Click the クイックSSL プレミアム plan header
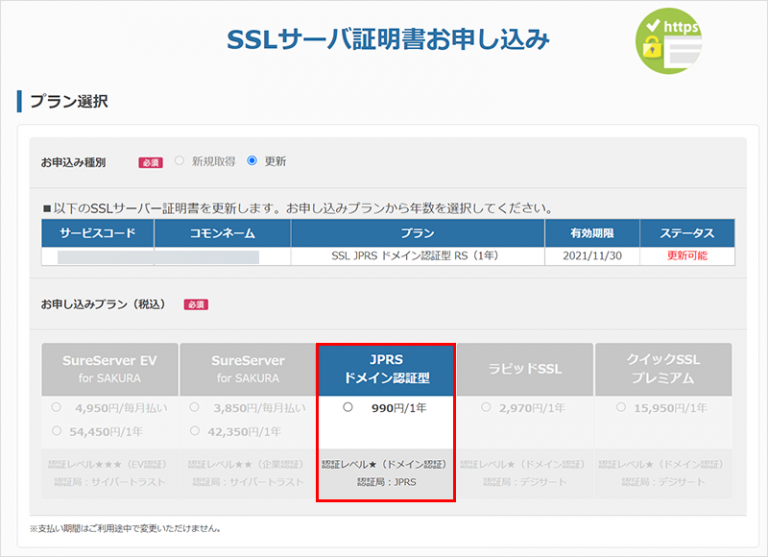This screenshot has height=557, width=768. tap(662, 369)
